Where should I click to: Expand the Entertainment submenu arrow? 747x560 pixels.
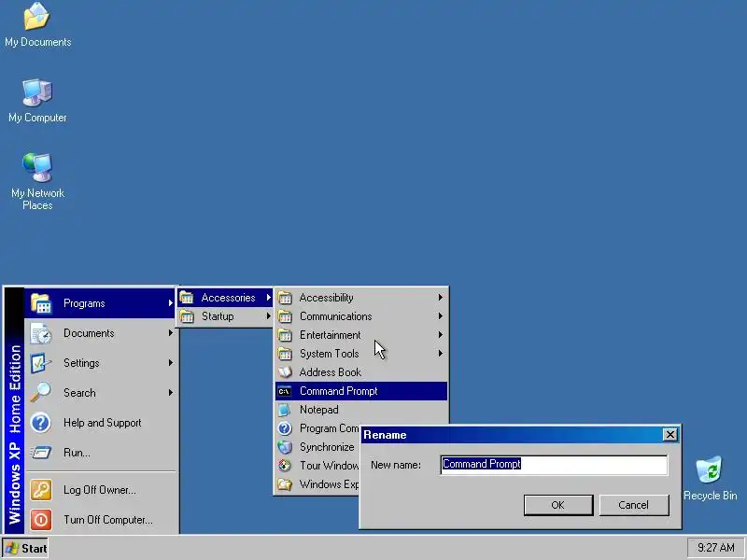pos(441,335)
